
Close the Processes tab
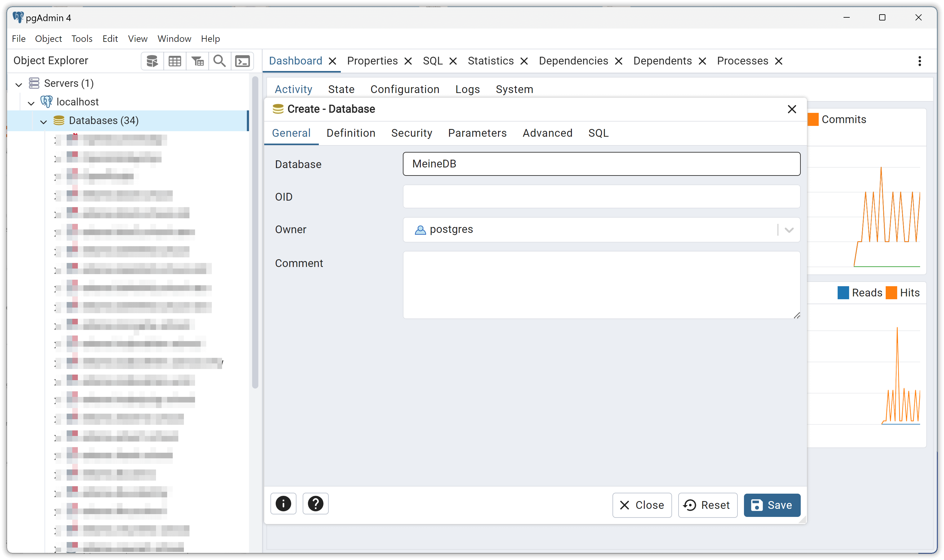(x=778, y=61)
